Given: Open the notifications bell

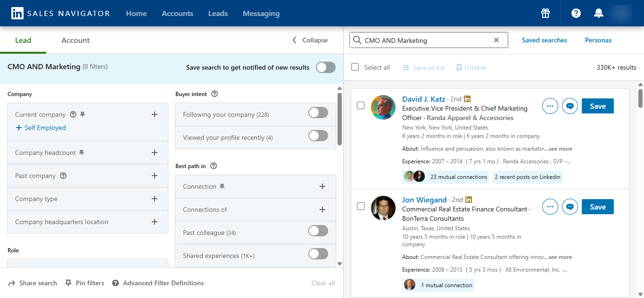Looking at the screenshot, I should point(598,13).
